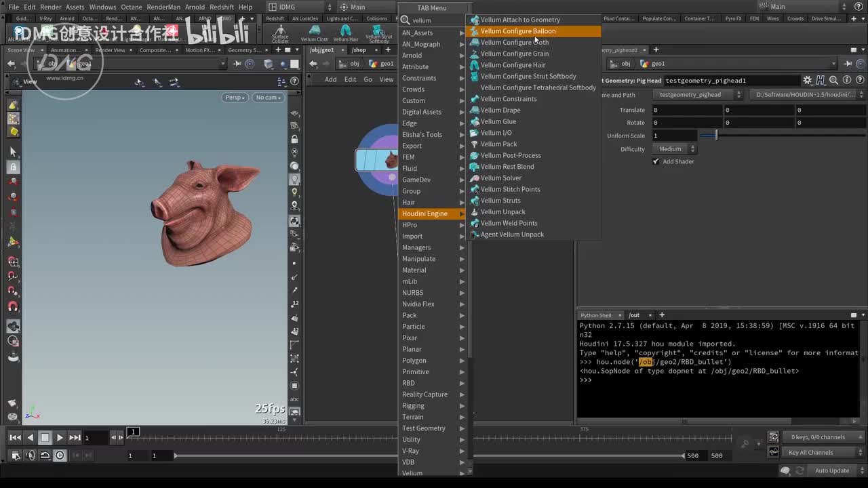
Task: Click the Auto Update button
Action: click(x=831, y=470)
